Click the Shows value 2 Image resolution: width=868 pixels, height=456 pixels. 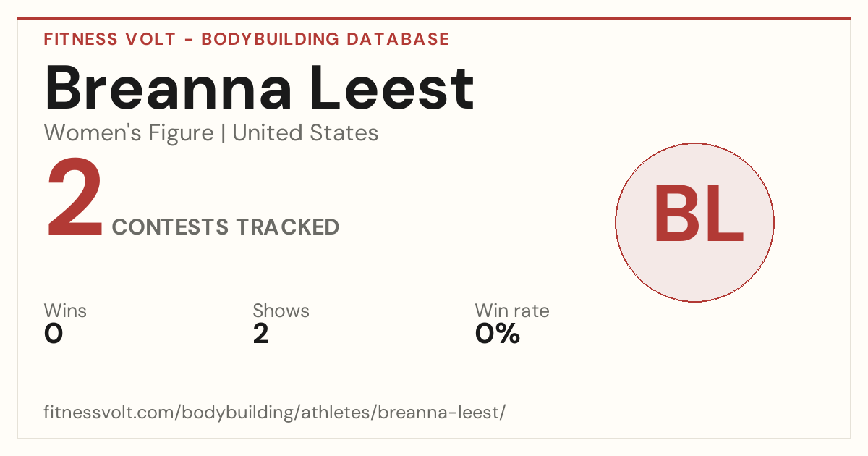pos(260,334)
